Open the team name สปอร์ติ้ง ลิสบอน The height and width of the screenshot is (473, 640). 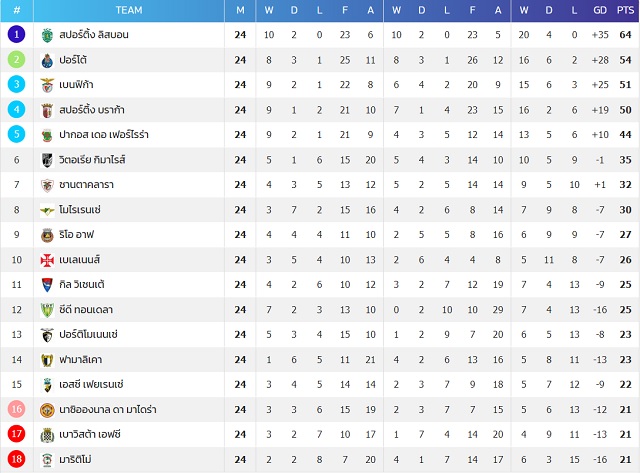[94, 35]
